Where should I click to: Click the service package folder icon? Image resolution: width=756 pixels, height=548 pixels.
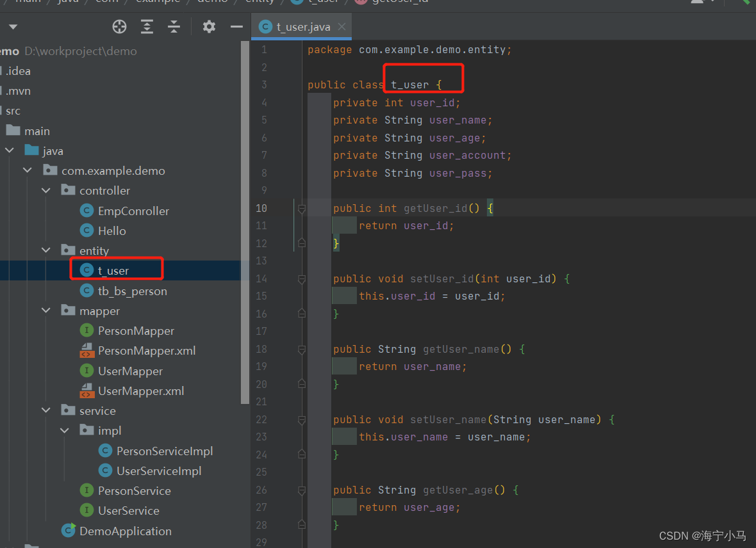68,410
